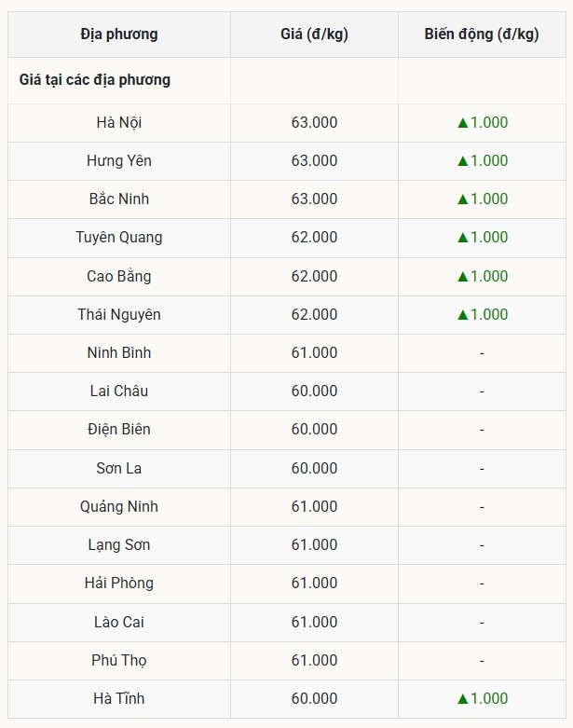Screen dimensions: 573x728
Task: Click the green up arrow in Thái Nguyên row
Action: [461, 315]
